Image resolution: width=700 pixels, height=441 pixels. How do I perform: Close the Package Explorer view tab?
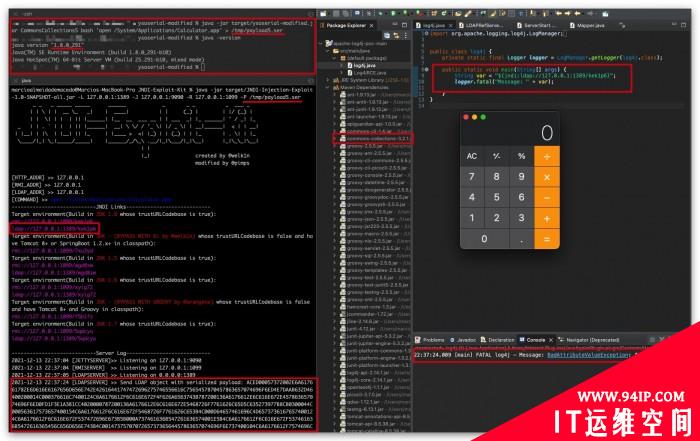[371, 26]
